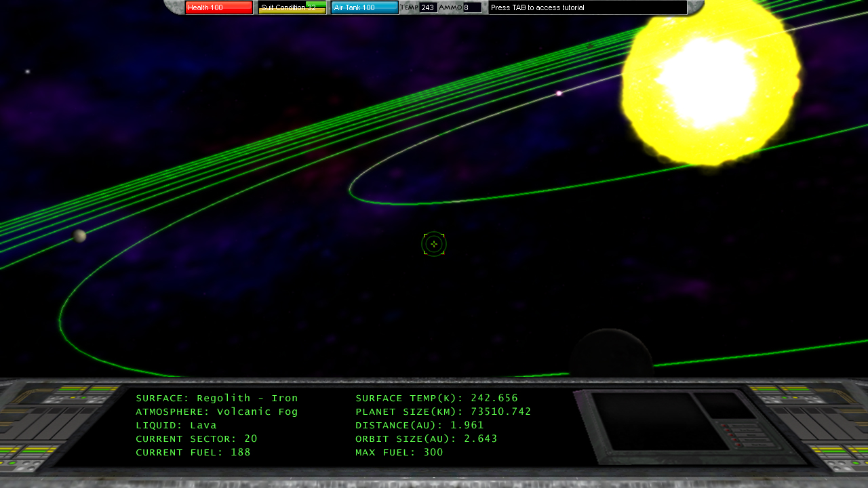Select the small tan planet on the outer orbit
Viewport: 868px width, 488px height.
tap(80, 236)
